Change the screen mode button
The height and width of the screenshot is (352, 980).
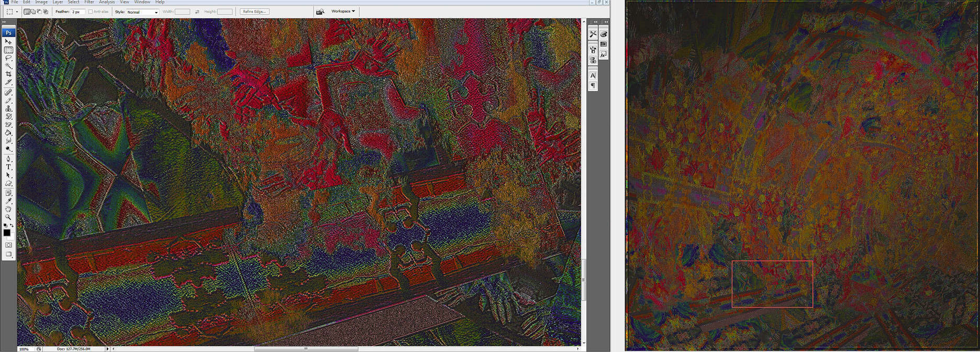[8, 254]
